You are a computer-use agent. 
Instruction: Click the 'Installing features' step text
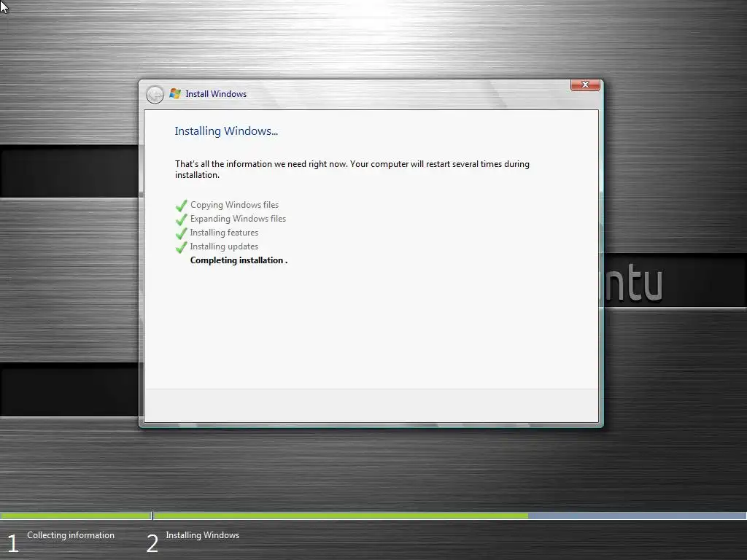tap(224, 233)
